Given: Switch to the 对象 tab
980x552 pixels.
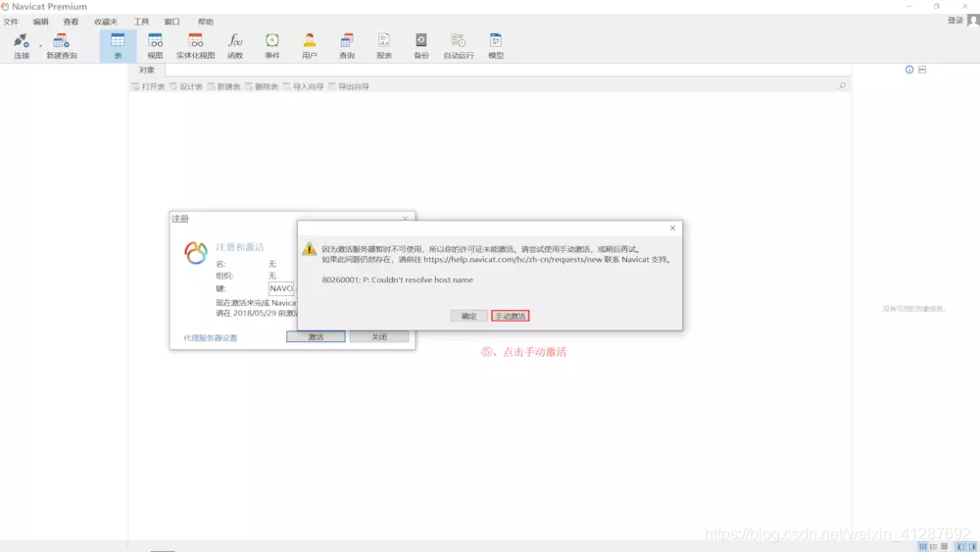Looking at the screenshot, I should [147, 70].
